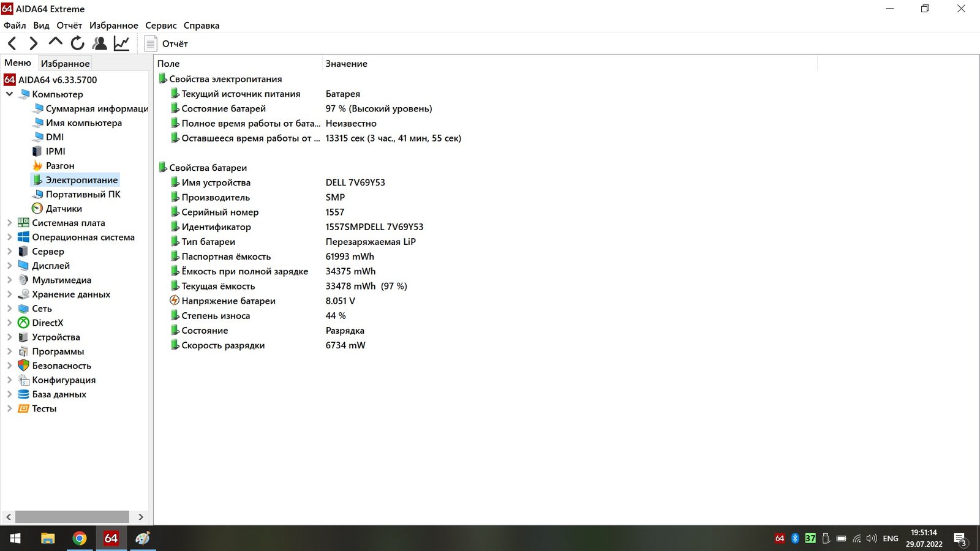
Task: Click the volume speaker tray icon
Action: tap(872, 538)
